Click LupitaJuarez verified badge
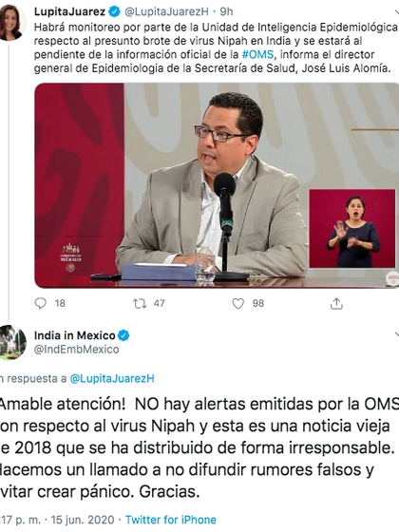The width and height of the screenshot is (399, 532). point(114,12)
